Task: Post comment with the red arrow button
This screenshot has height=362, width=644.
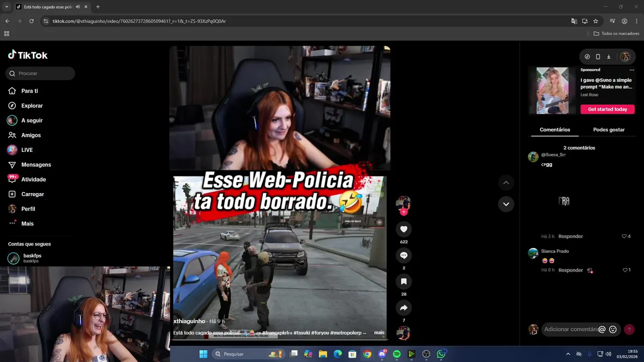Action: click(x=629, y=329)
